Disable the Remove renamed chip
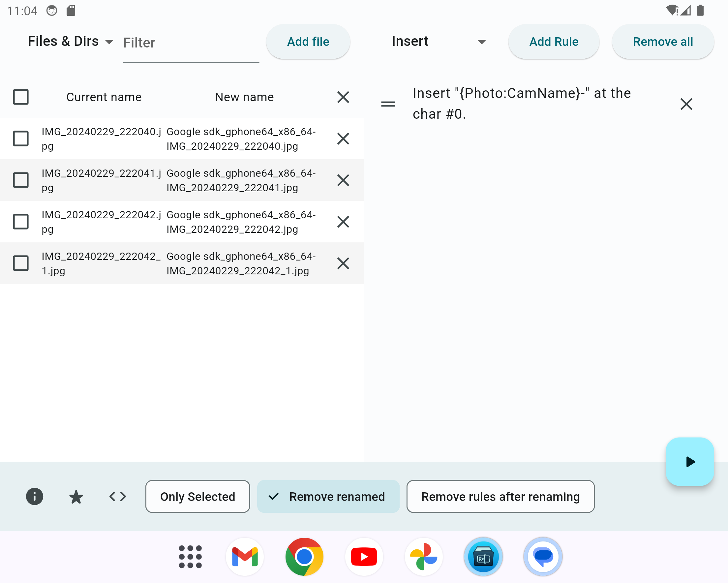The width and height of the screenshot is (728, 583). (x=328, y=496)
